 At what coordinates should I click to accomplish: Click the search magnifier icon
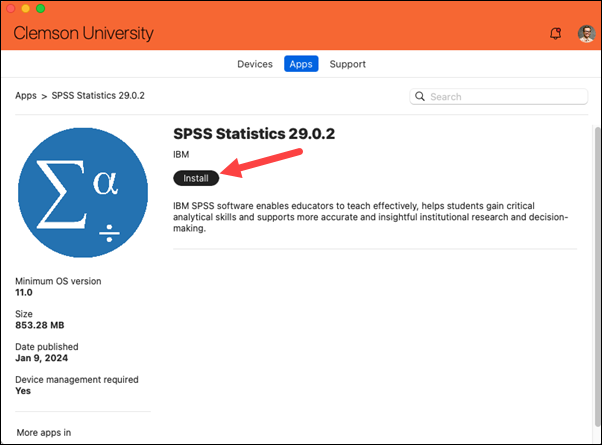(x=420, y=96)
